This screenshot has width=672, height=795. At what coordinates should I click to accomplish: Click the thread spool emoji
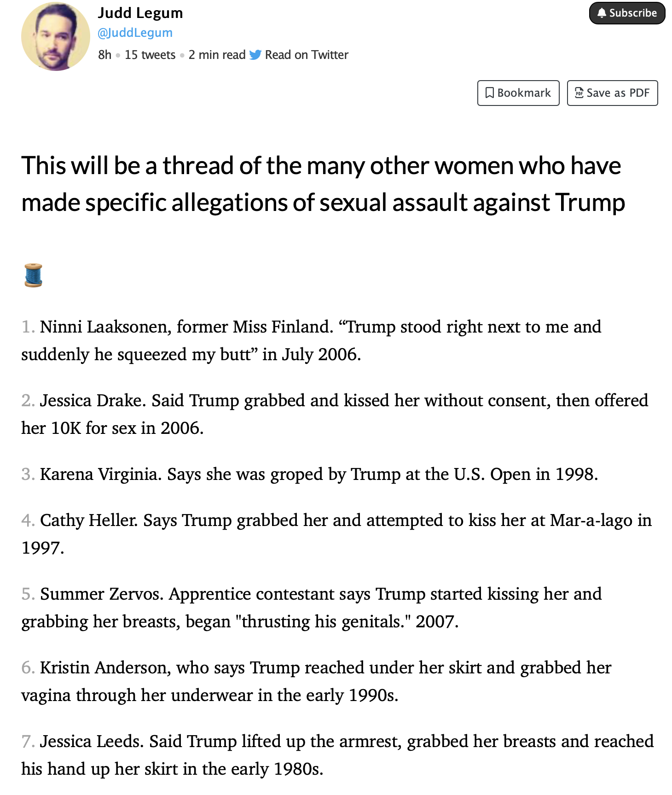33,275
